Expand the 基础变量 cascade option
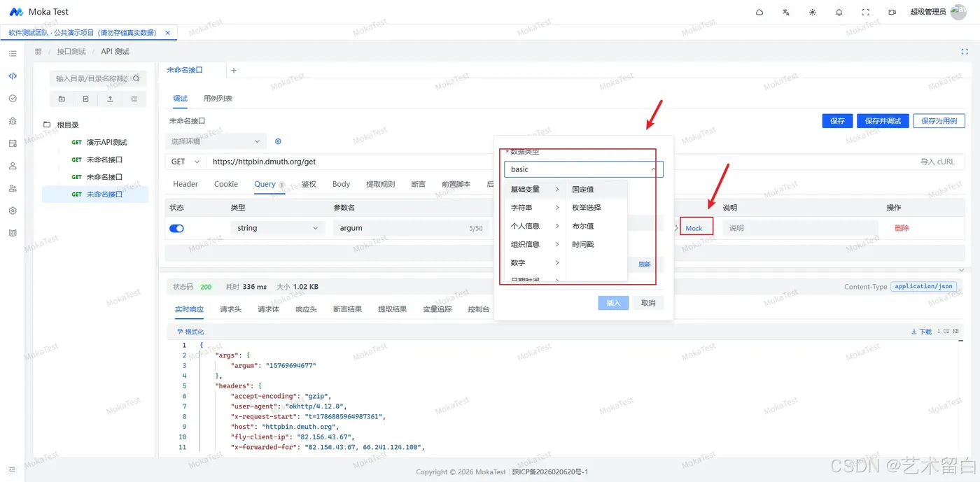Screen dimensions: 980x482 point(535,190)
